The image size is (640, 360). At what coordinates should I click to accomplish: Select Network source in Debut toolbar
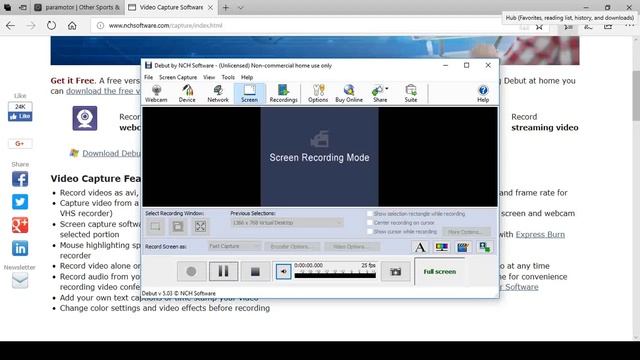[218, 93]
